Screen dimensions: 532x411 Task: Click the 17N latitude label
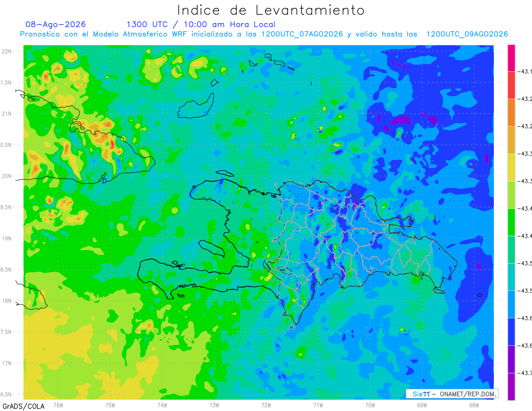(7, 363)
